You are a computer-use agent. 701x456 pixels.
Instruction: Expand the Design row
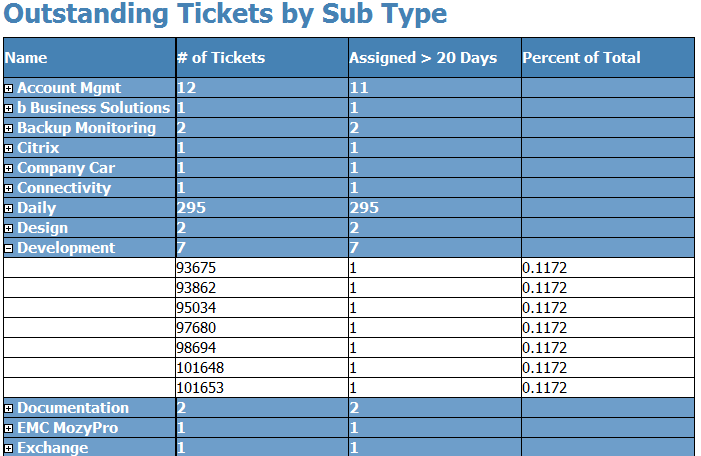click(8, 228)
